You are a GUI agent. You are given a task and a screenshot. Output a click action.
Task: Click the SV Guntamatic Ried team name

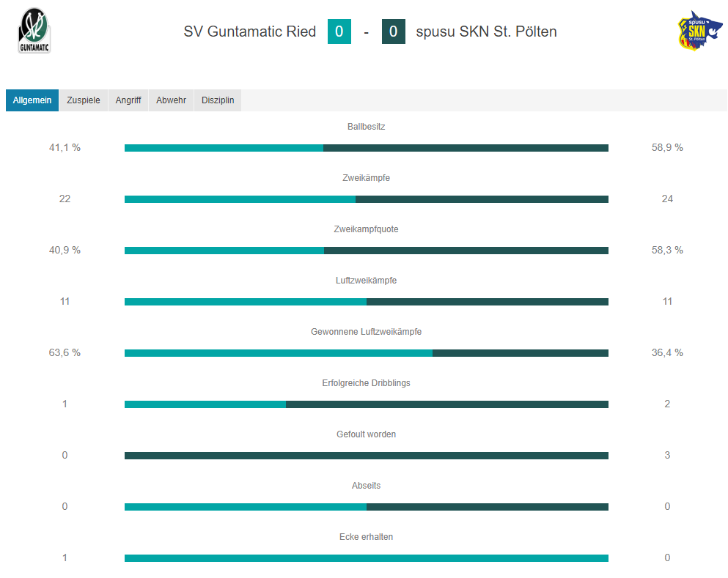(x=250, y=32)
